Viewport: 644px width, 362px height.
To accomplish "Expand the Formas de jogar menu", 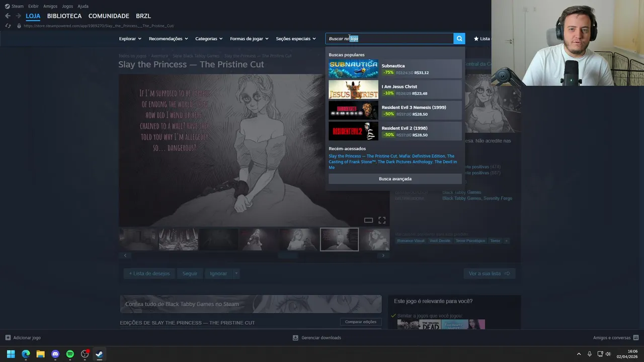I will (x=249, y=39).
